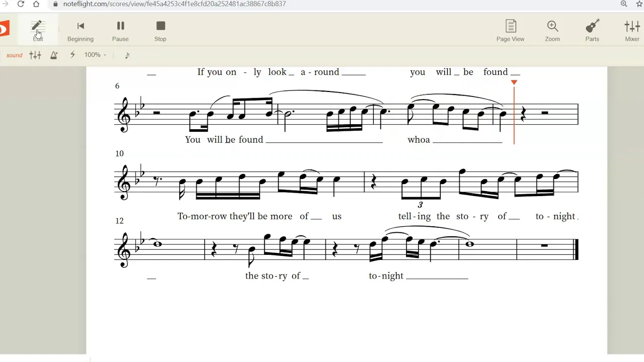Open the 100% tempo dropdown
This screenshot has width=644, height=362.
tap(95, 55)
